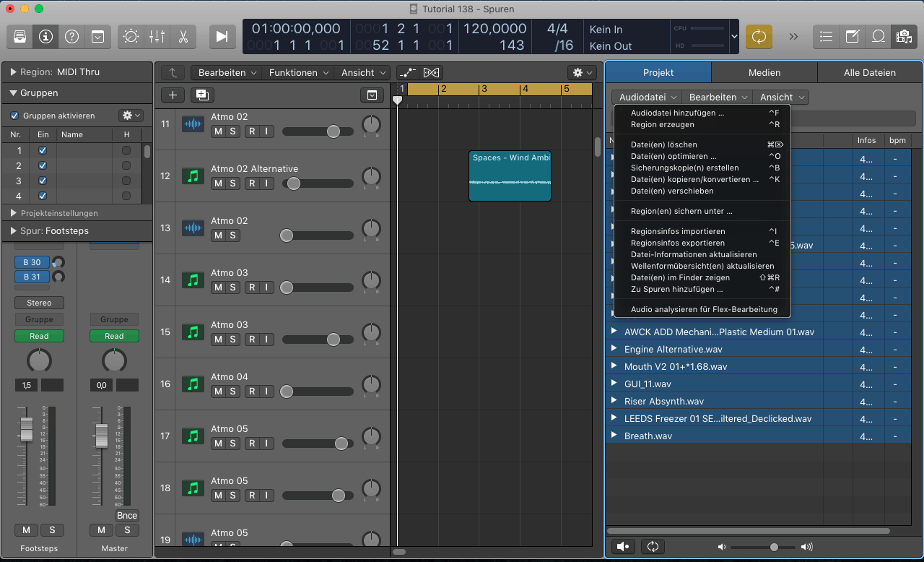Click the Smart Controls dial icon
The image size is (924, 562).
[x=131, y=36]
